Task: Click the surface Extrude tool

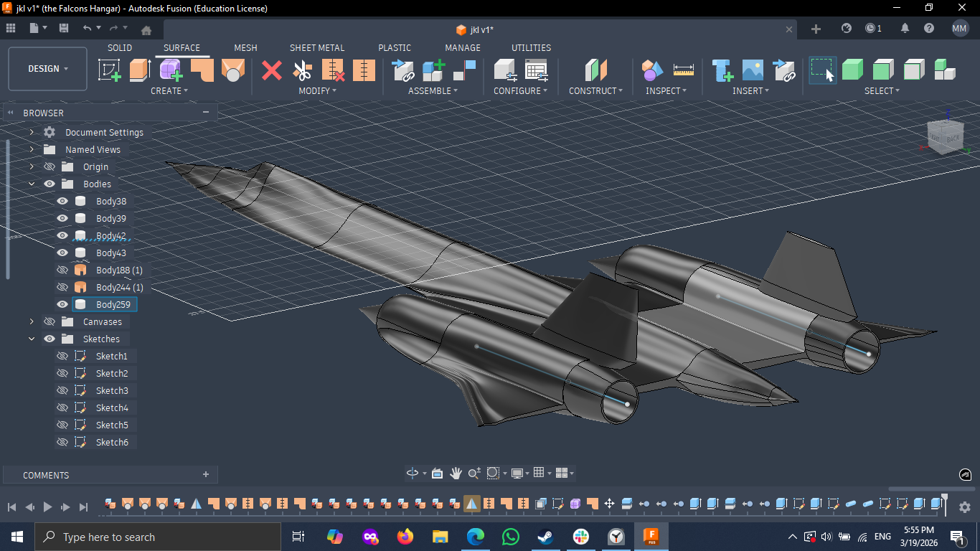Action: pyautogui.click(x=140, y=70)
